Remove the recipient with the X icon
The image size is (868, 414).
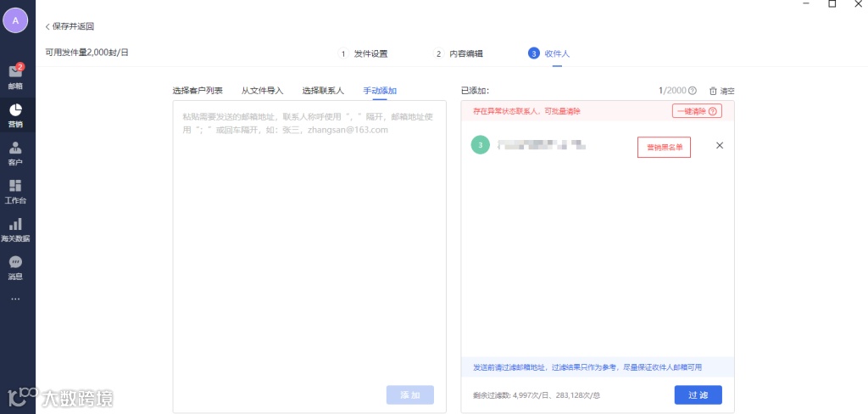(720, 145)
